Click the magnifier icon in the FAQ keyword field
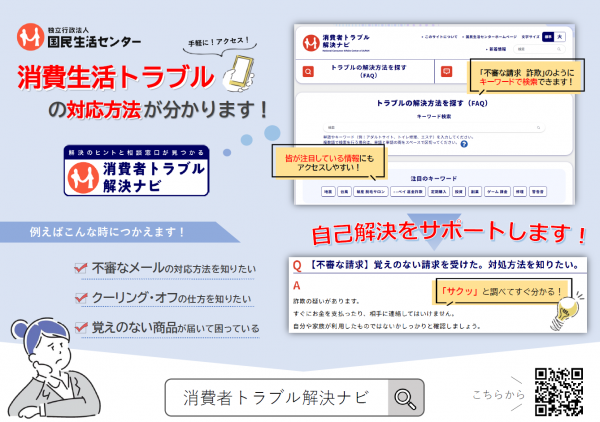600x422 pixels. coord(538,128)
